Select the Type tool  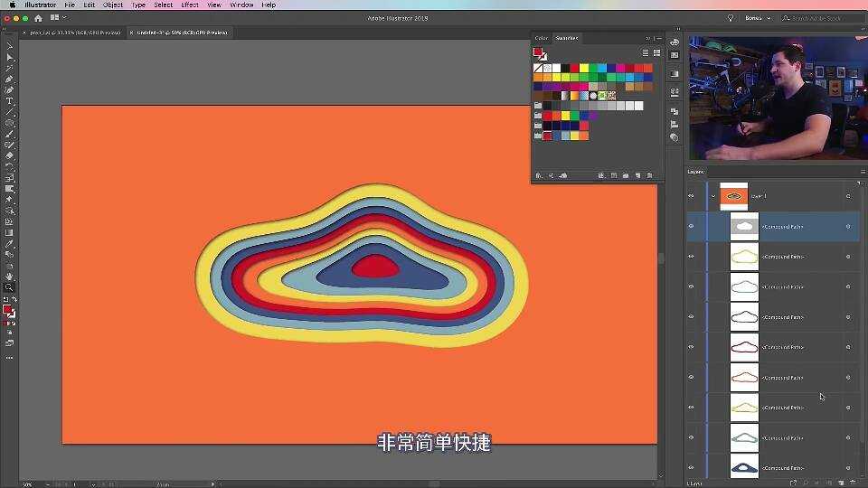9,101
